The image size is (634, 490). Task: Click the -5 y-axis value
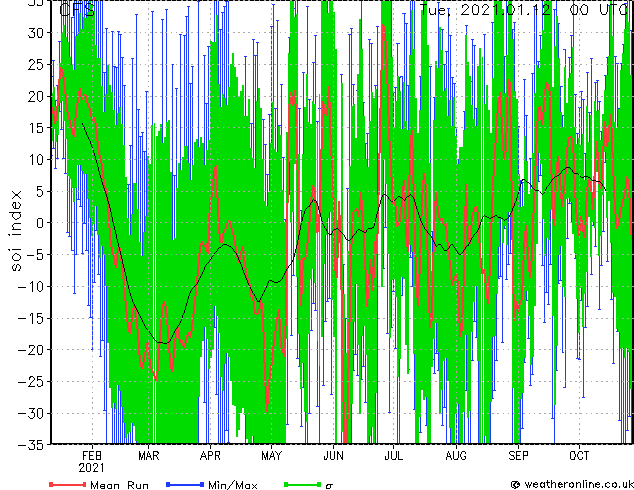[36, 255]
